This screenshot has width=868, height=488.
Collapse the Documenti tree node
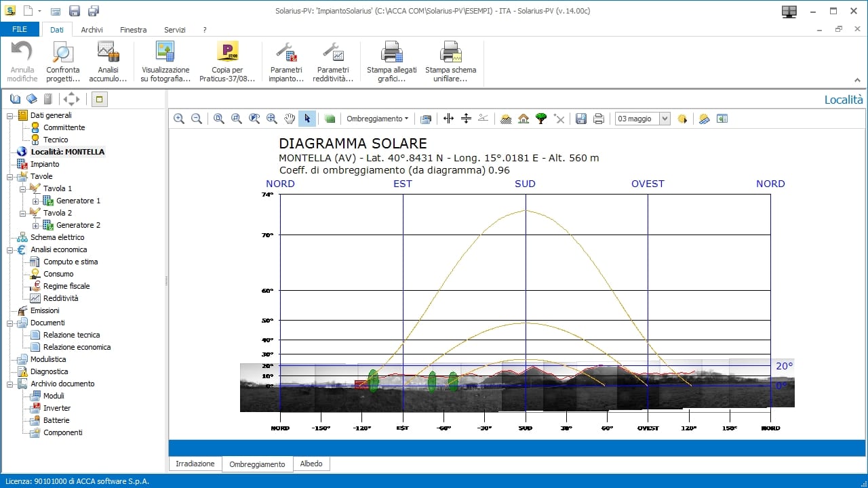[10, 323]
